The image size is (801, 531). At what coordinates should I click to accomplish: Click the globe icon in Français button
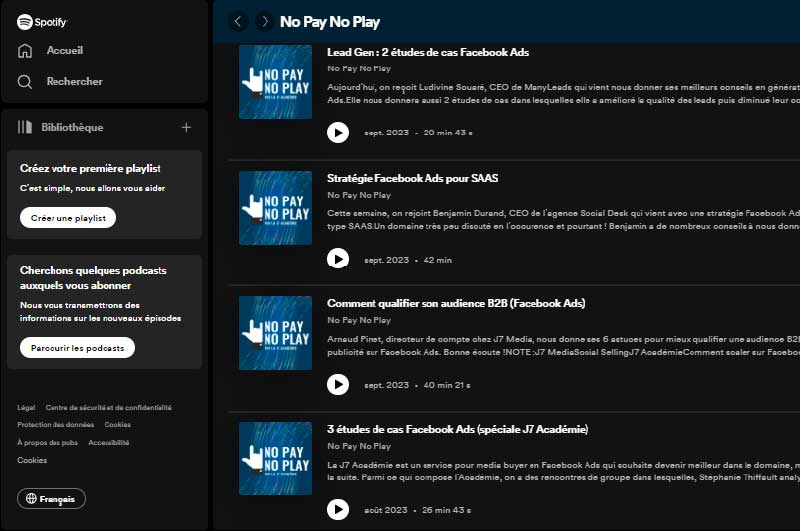coord(31,498)
